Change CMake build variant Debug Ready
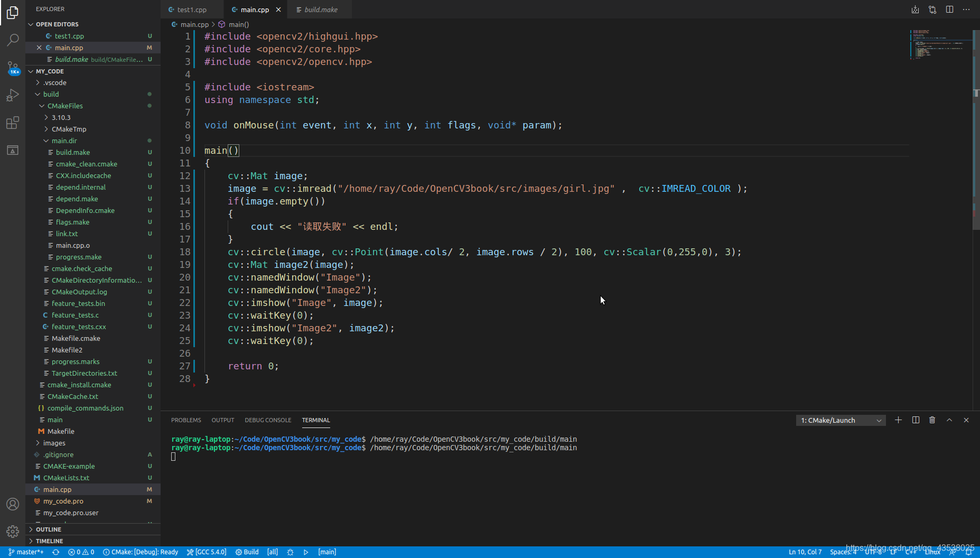The image size is (980, 558). tap(141, 552)
